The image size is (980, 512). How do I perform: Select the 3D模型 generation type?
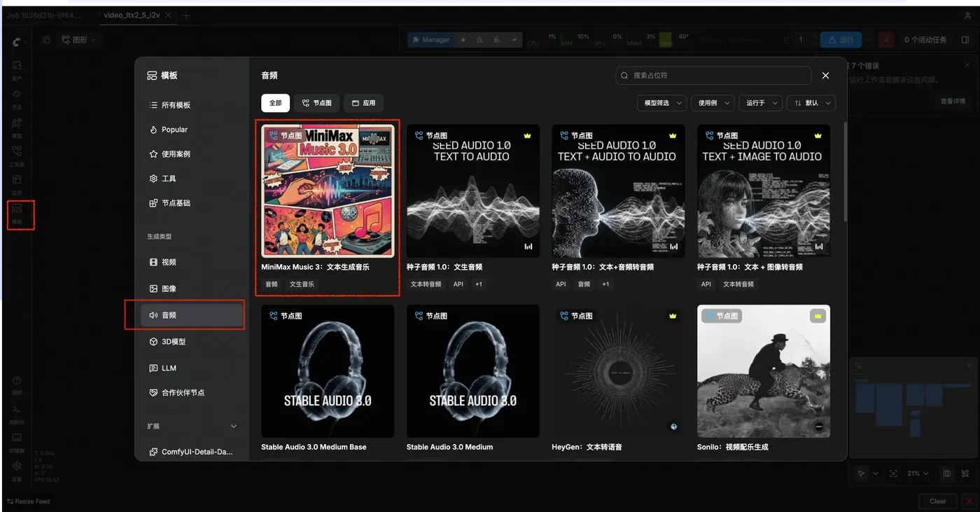tap(192, 342)
